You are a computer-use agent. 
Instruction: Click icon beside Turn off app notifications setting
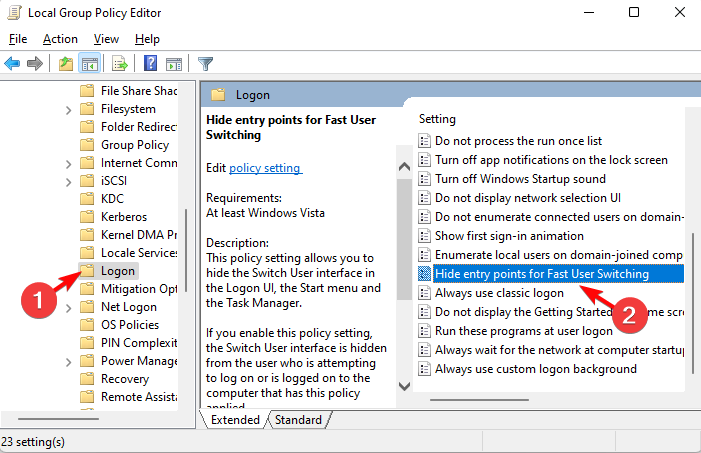pos(424,160)
